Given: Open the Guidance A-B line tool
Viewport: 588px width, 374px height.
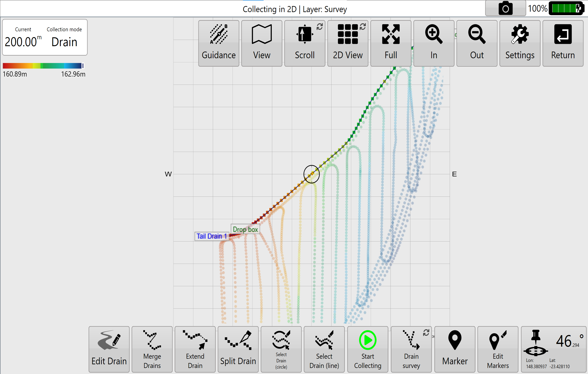Looking at the screenshot, I should click(x=219, y=43).
